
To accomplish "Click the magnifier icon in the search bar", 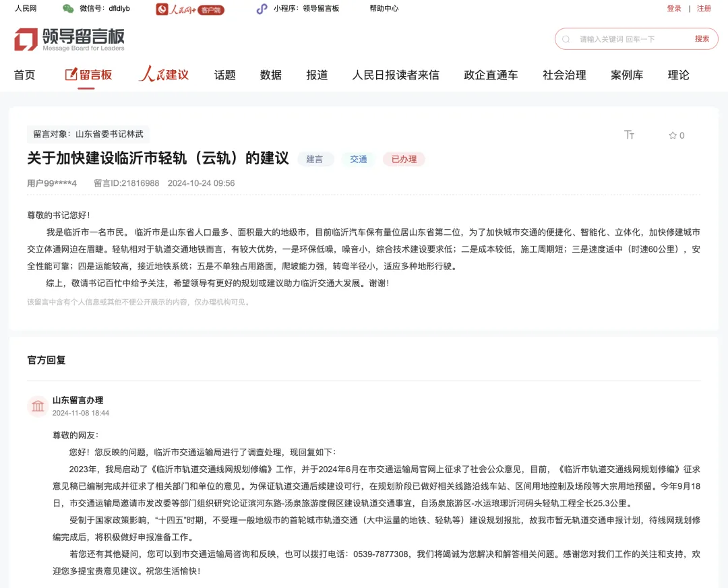I will point(565,39).
